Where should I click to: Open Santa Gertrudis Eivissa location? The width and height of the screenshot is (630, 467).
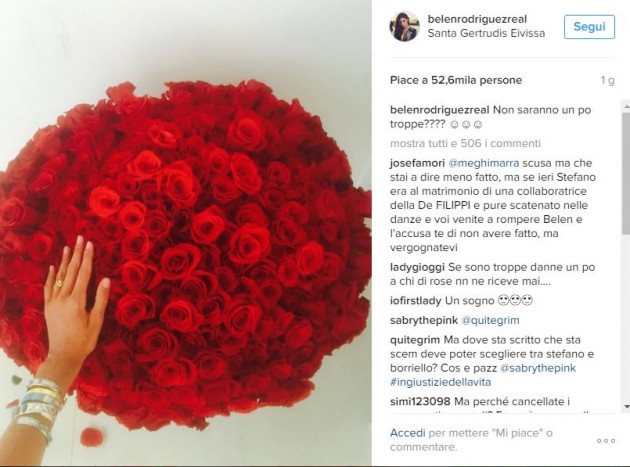click(486, 33)
